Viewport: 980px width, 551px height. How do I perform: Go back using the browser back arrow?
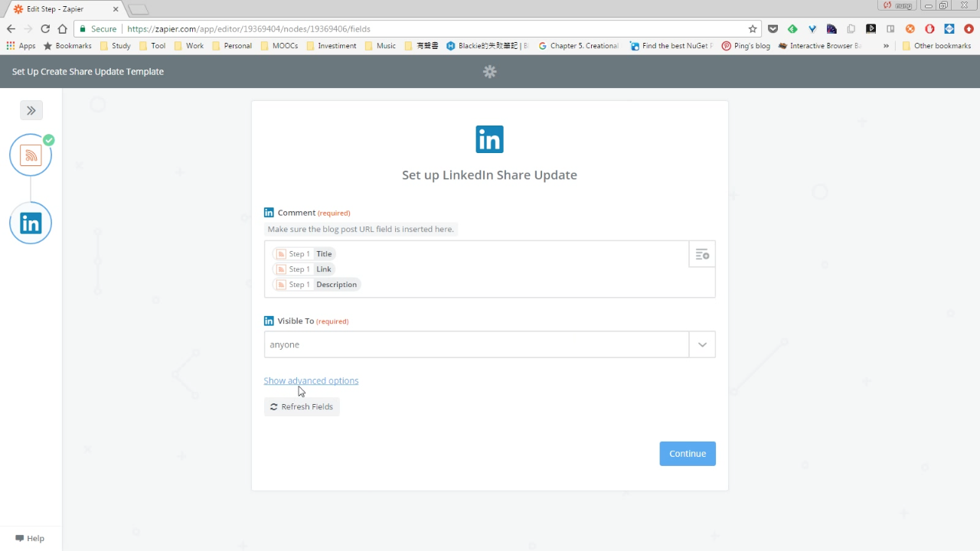click(x=11, y=29)
